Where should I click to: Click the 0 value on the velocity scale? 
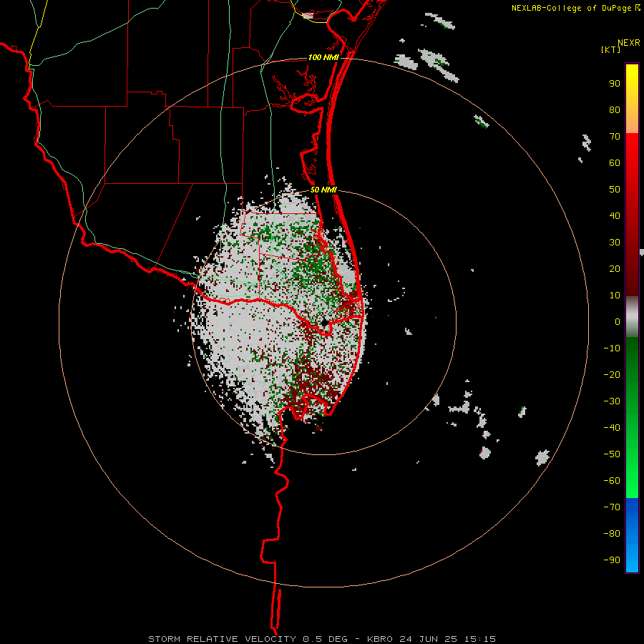(x=618, y=321)
